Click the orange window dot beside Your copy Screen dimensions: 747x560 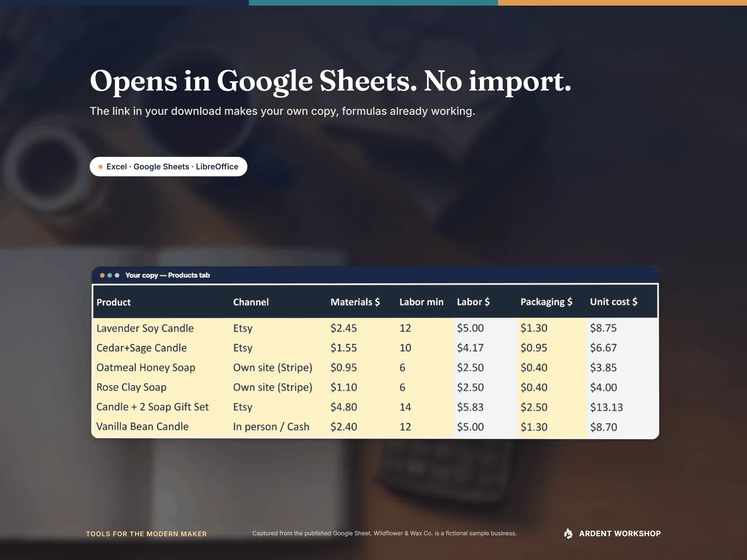102,275
